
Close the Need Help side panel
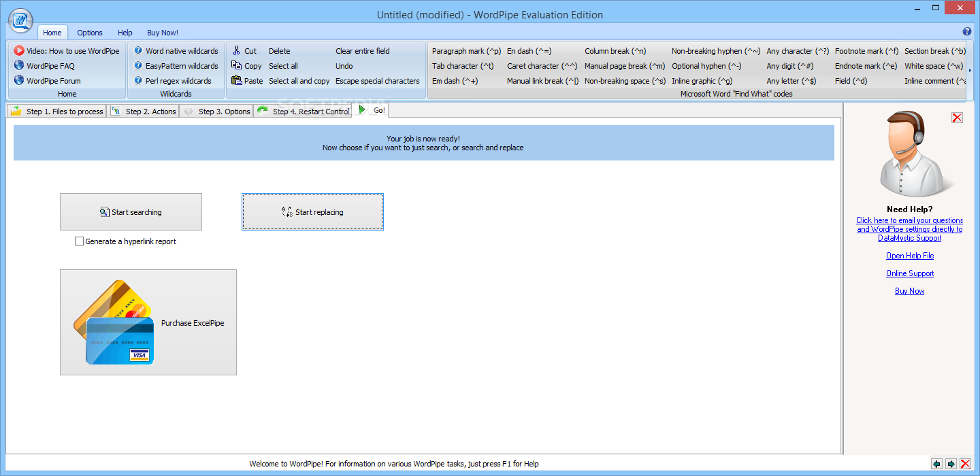point(957,118)
